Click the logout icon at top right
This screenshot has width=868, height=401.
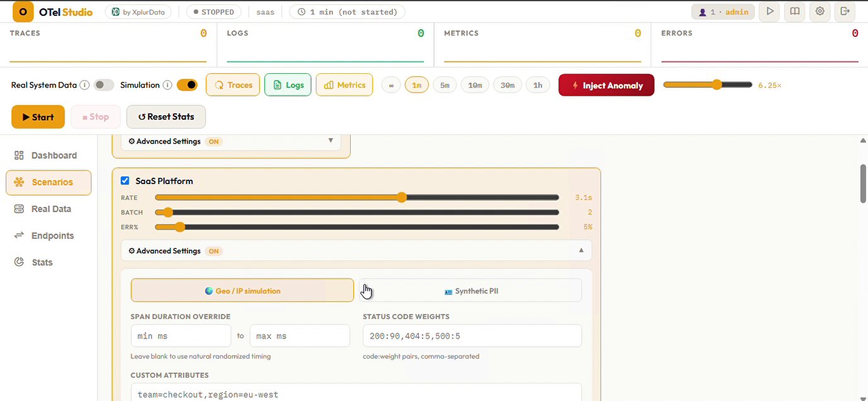[x=845, y=11]
